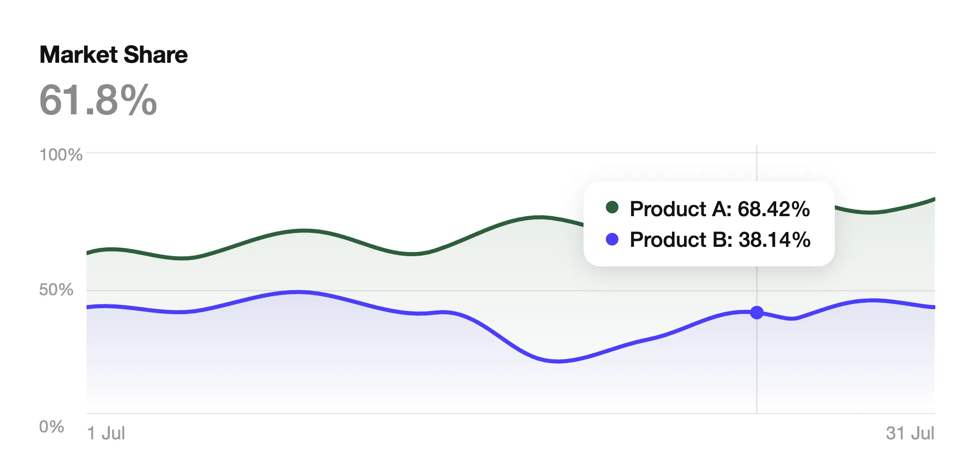
Task: Click the green dot beside Product A
Action: pyautogui.click(x=612, y=207)
